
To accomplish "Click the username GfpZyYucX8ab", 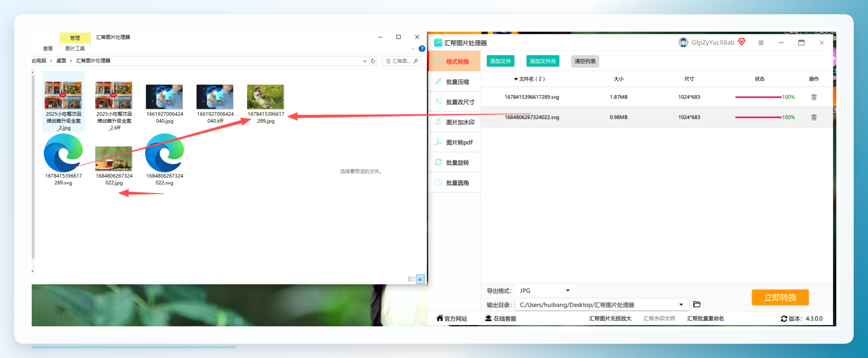I will (713, 42).
